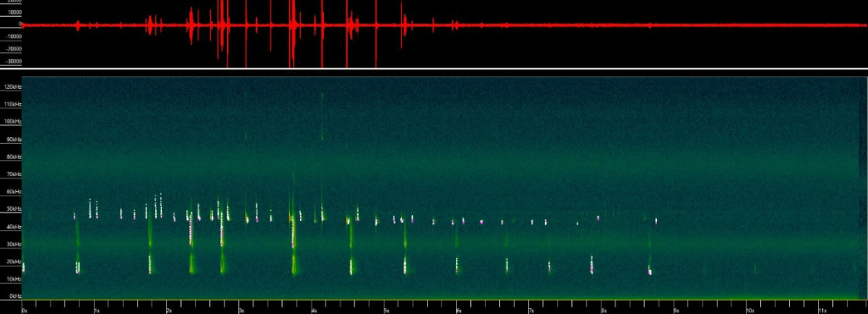Click the white divider between waveform and spectrogram
868x314 pixels.
[434, 69]
